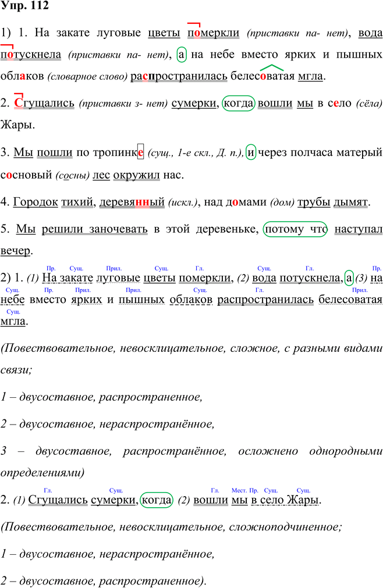Click the circled conjunction "и" before "через полчаса"

click(x=251, y=152)
